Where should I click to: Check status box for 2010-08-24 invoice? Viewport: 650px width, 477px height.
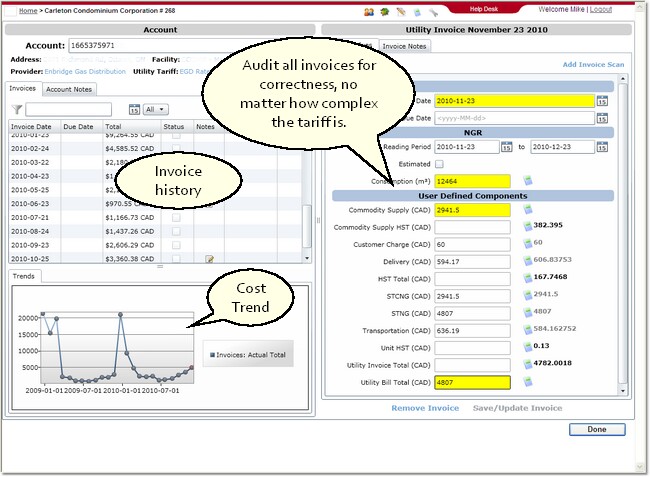point(176,231)
